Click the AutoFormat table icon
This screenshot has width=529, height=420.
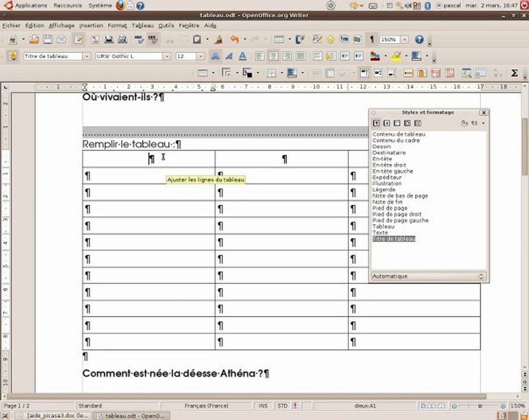467,73
